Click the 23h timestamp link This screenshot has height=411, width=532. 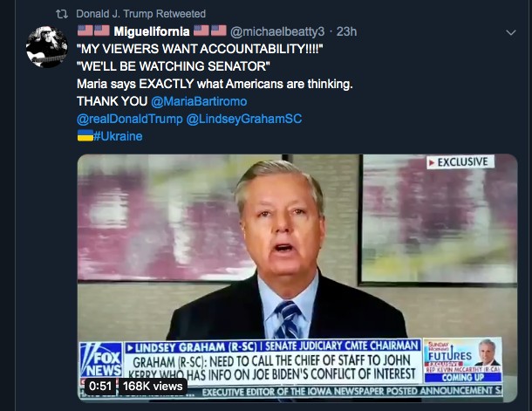(x=346, y=31)
